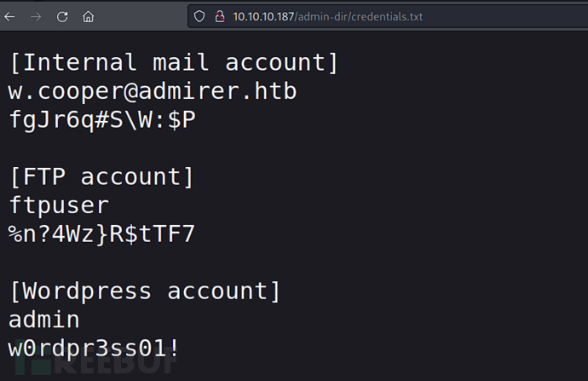
Task: Click the %n?4Wz}R$tTF7 password line
Action: [102, 234]
